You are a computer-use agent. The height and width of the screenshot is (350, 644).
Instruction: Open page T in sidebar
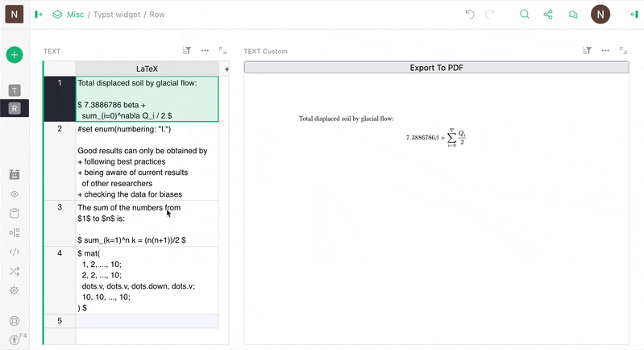[15, 90]
